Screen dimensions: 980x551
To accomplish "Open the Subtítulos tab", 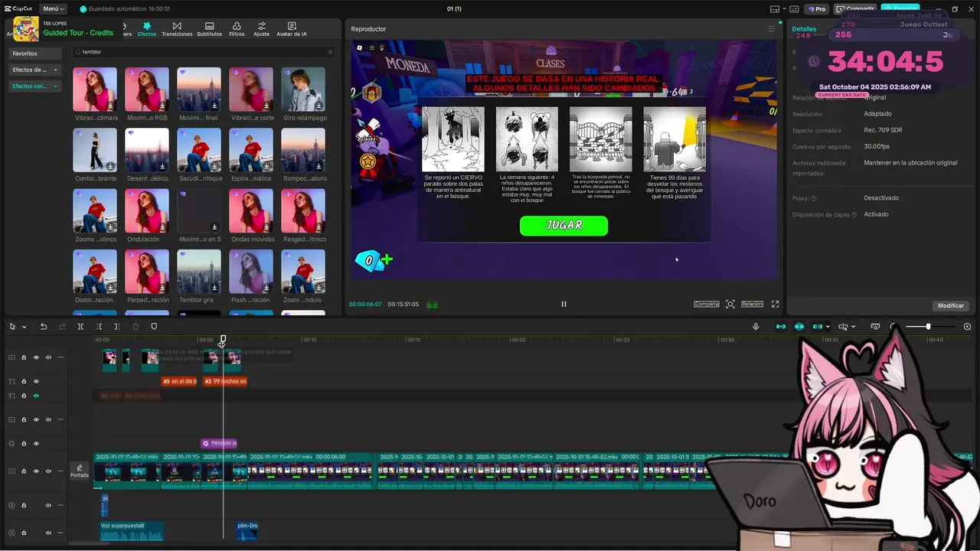I will tap(210, 29).
